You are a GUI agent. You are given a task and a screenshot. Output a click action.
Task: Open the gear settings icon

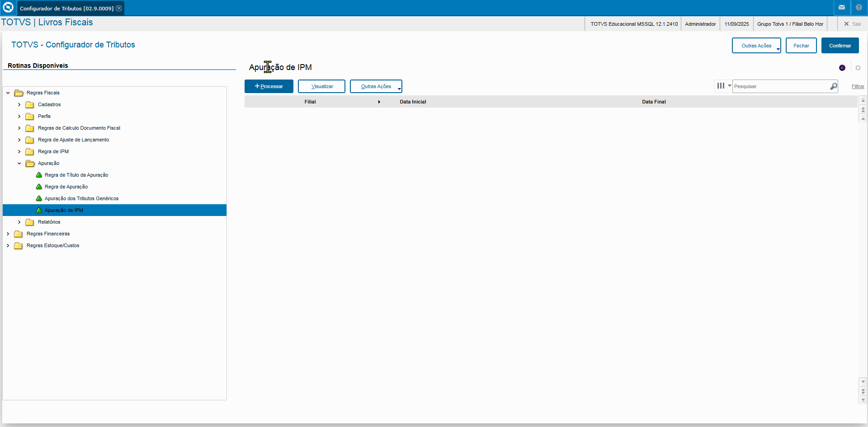coord(858,68)
